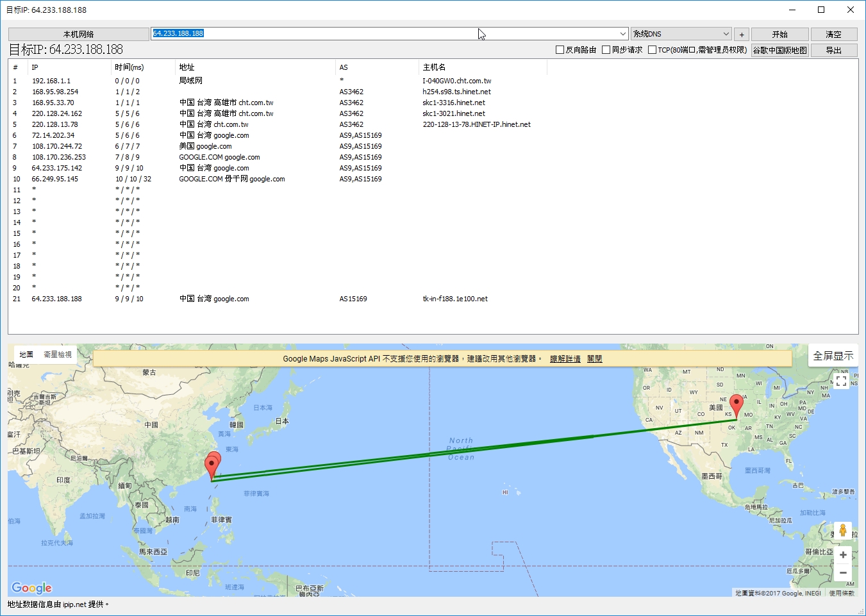This screenshot has width=866, height=616.
Task: Expand the 系统DNS dropdown
Action: click(x=726, y=34)
